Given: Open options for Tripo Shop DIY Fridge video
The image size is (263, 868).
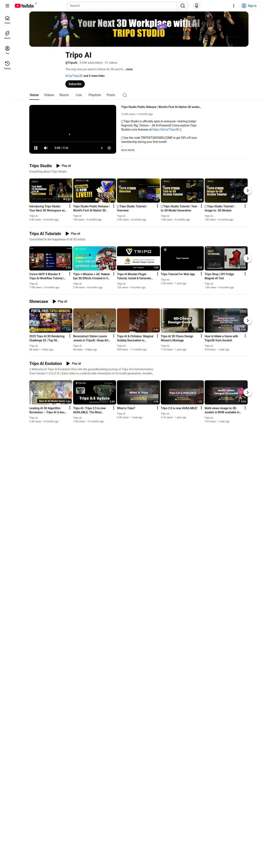Looking at the screenshot, I should click(245, 274).
